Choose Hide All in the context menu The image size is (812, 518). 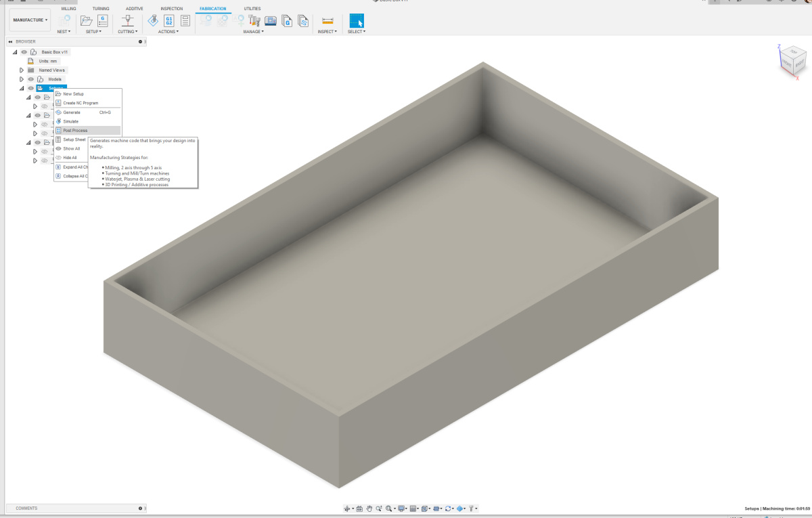(71, 157)
